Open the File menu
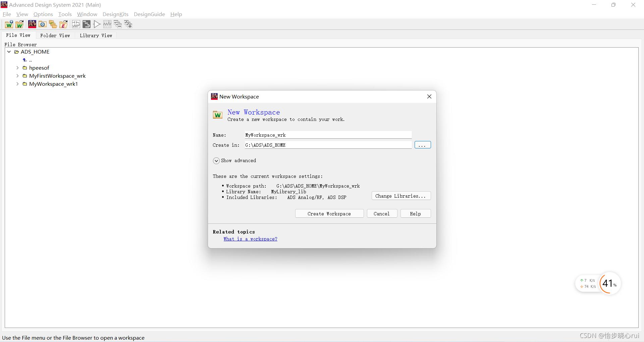644x342 pixels. pos(7,14)
